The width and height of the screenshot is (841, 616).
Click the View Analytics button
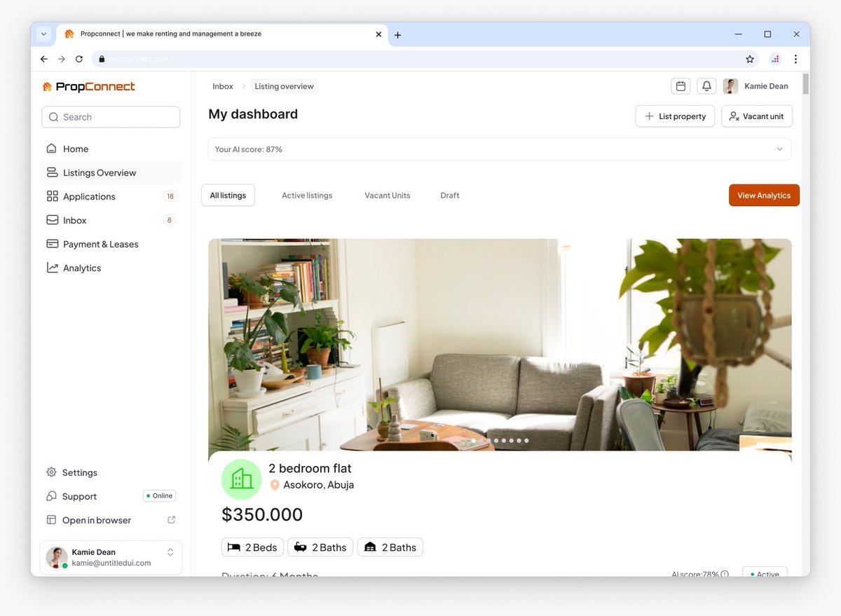[764, 196]
